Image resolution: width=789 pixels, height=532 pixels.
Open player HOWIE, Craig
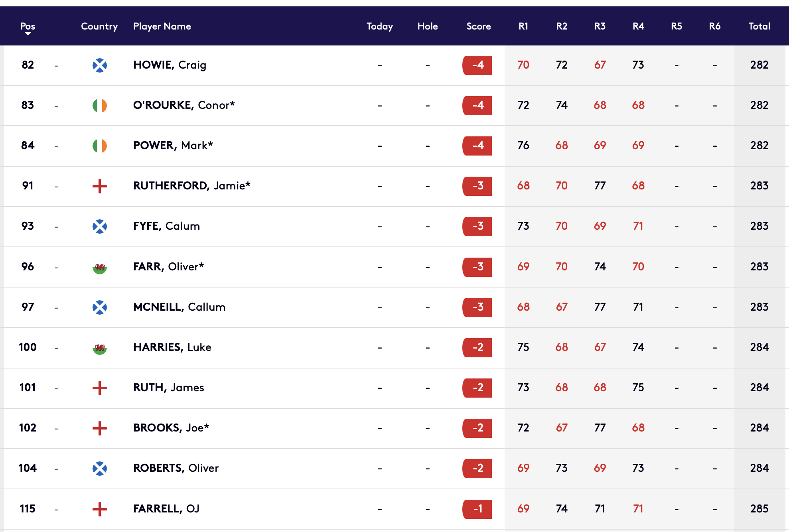coord(170,65)
